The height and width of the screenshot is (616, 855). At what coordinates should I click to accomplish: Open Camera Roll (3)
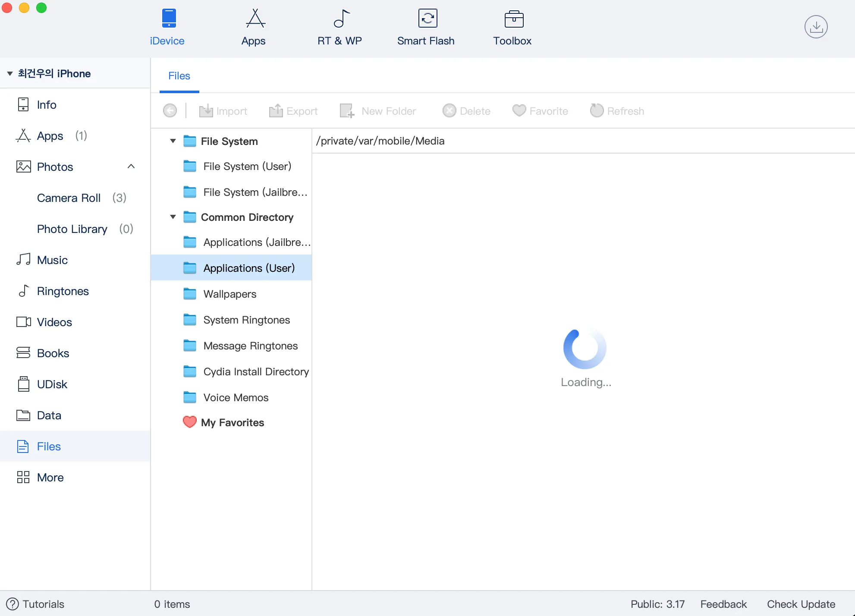tap(75, 198)
